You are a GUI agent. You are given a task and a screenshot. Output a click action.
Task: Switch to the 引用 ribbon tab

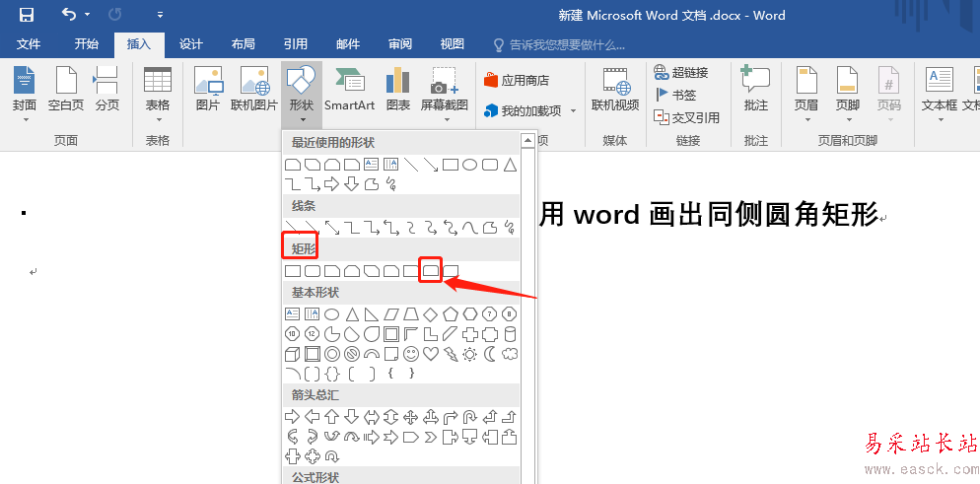tap(295, 43)
